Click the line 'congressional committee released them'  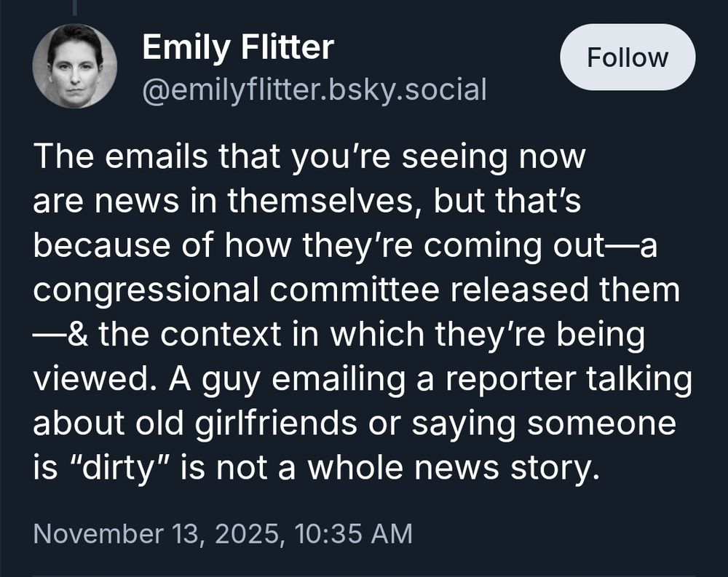pyautogui.click(x=357, y=291)
